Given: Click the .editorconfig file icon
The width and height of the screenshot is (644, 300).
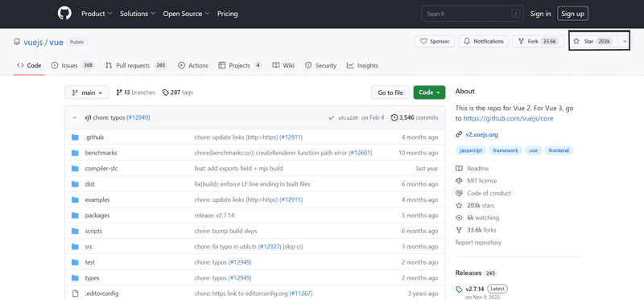Looking at the screenshot, I should 75,294.
